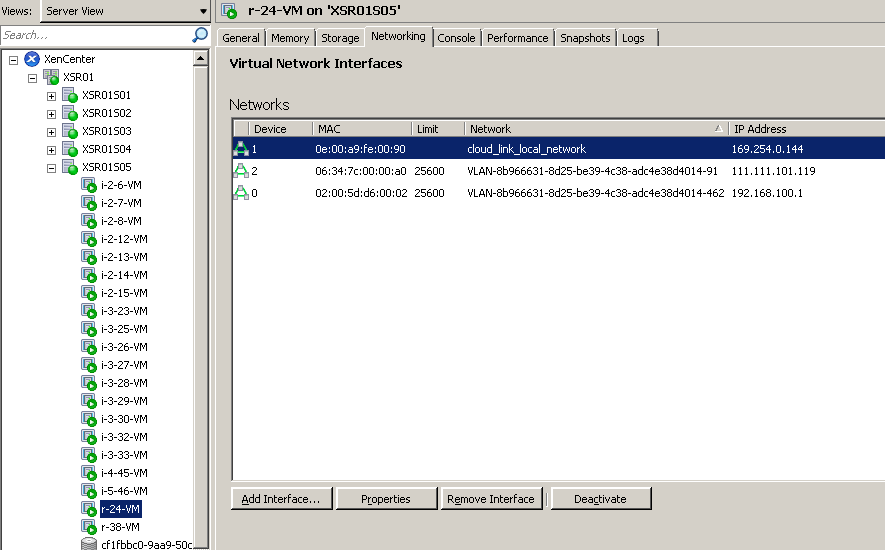Click the Deactivate button

pos(600,499)
